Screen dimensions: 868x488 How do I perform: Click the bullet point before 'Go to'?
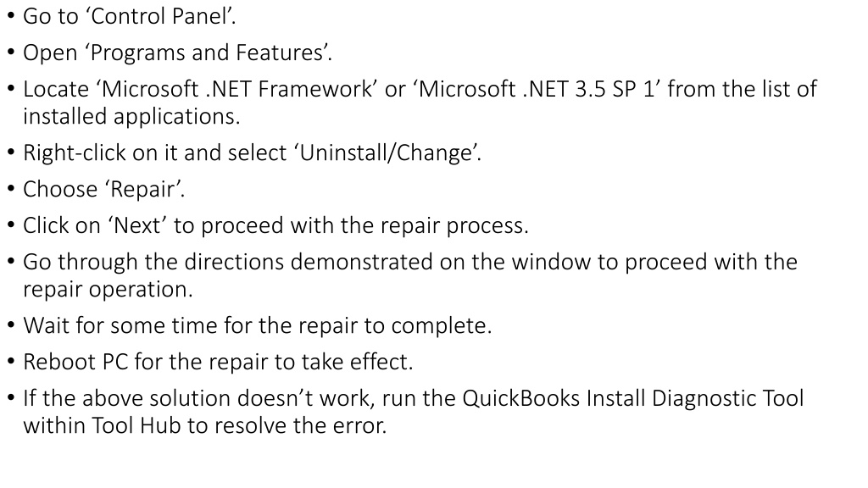click(11, 17)
